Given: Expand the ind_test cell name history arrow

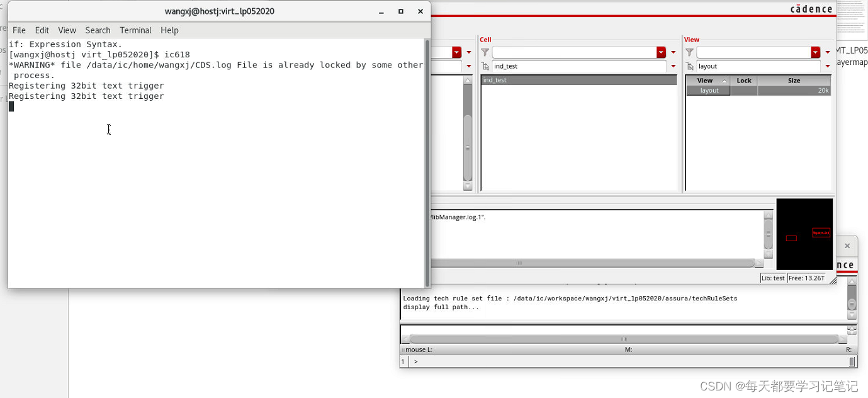Looking at the screenshot, I should pyautogui.click(x=673, y=66).
